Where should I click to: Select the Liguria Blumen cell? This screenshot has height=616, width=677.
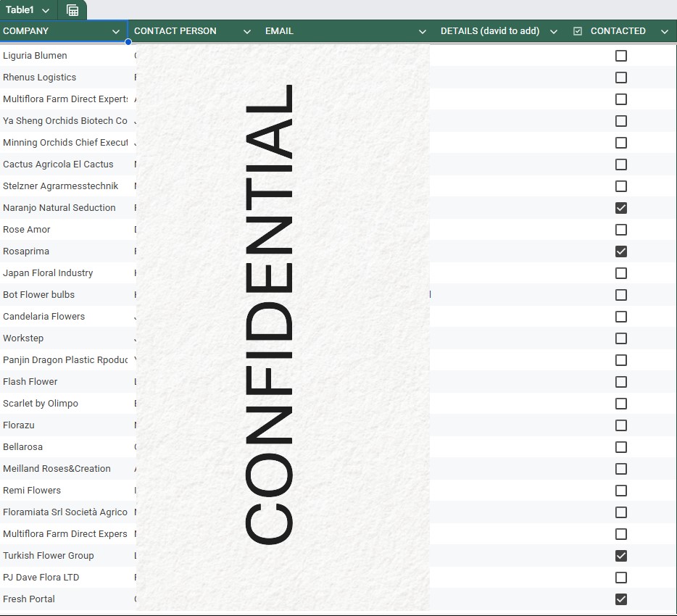(x=65, y=56)
